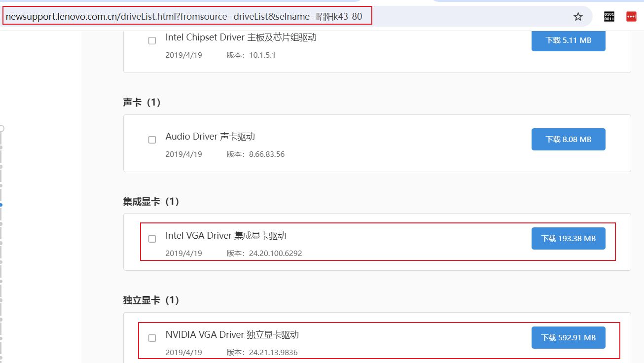Collapse the 独立显卡 (1) section header

[x=151, y=300]
